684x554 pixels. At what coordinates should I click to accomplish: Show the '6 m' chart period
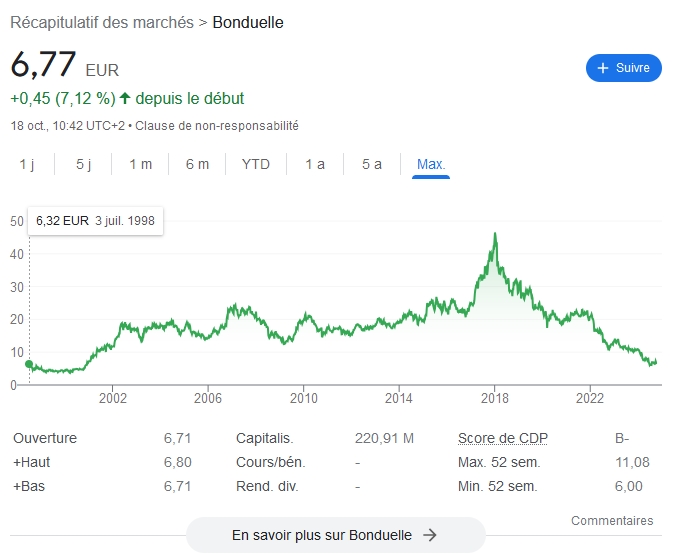[197, 164]
